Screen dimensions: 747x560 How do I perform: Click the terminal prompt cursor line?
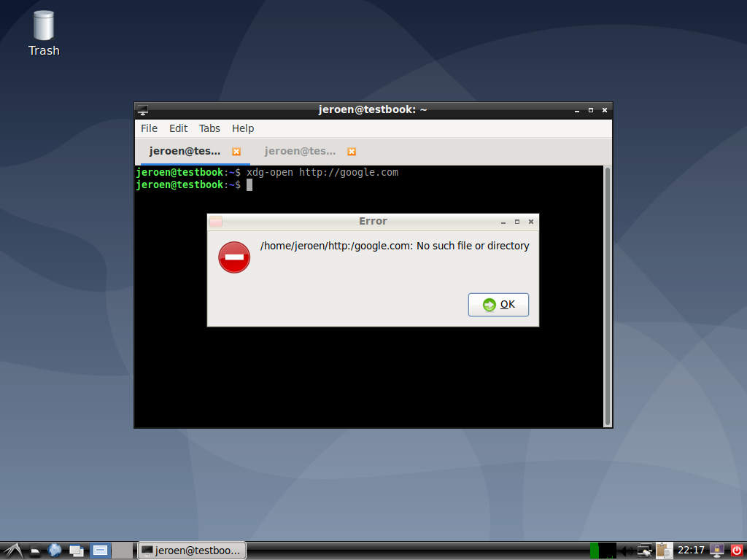pyautogui.click(x=194, y=184)
